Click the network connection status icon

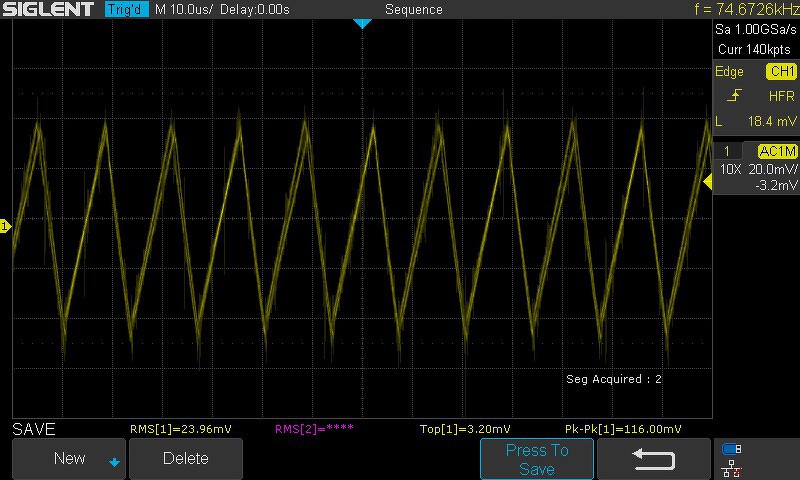pyautogui.click(x=732, y=468)
